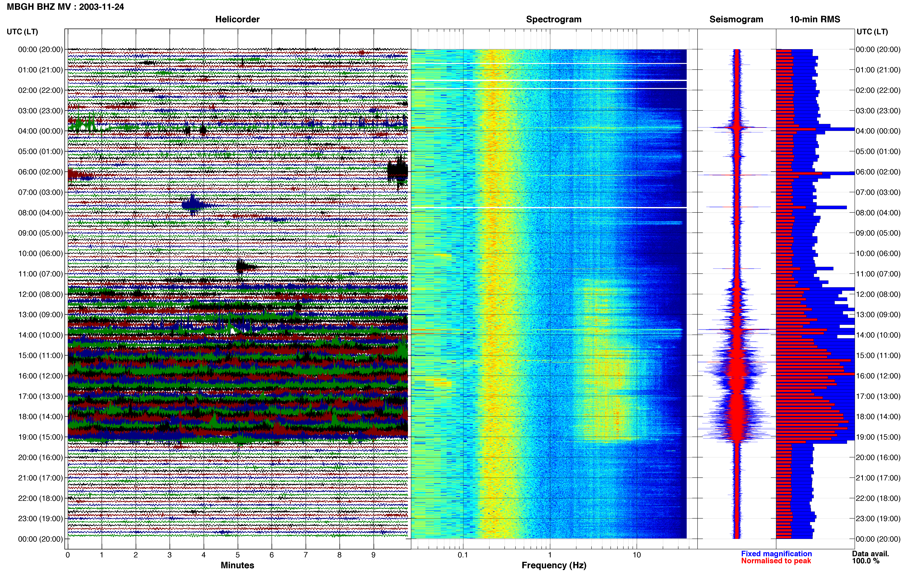
Task: Click the left '16:00 (12:00)' time label
Action: point(41,376)
